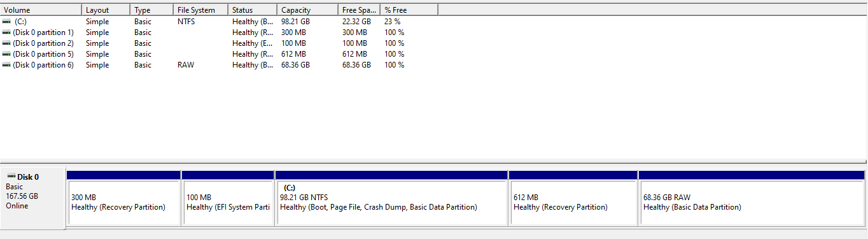Click the drive icon beside volume (C:)

pos(6,22)
